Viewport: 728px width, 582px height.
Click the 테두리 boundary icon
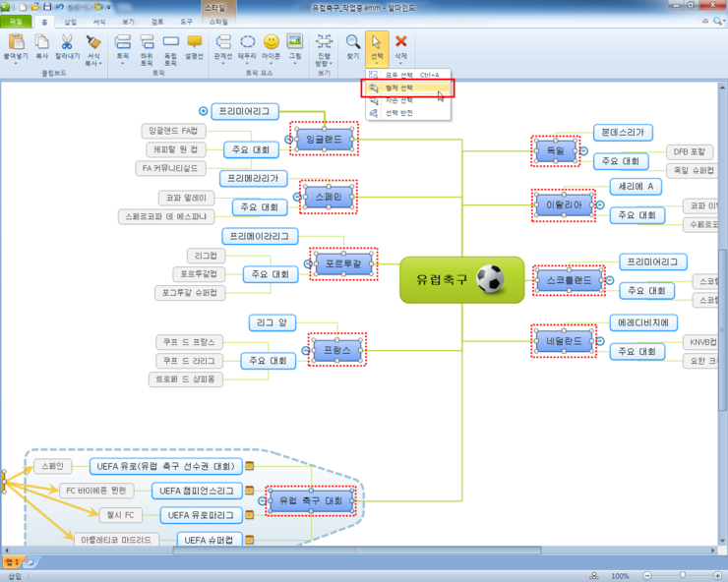pyautogui.click(x=248, y=44)
